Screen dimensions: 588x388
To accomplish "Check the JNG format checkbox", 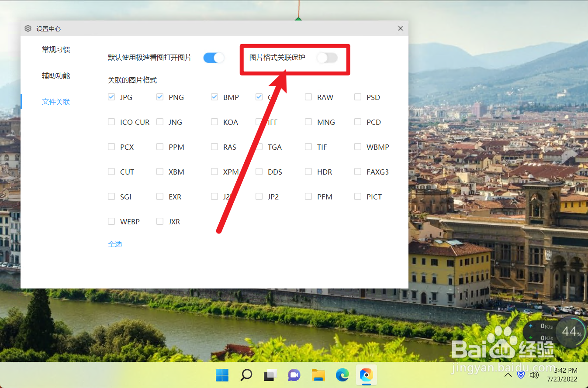I will click(160, 122).
